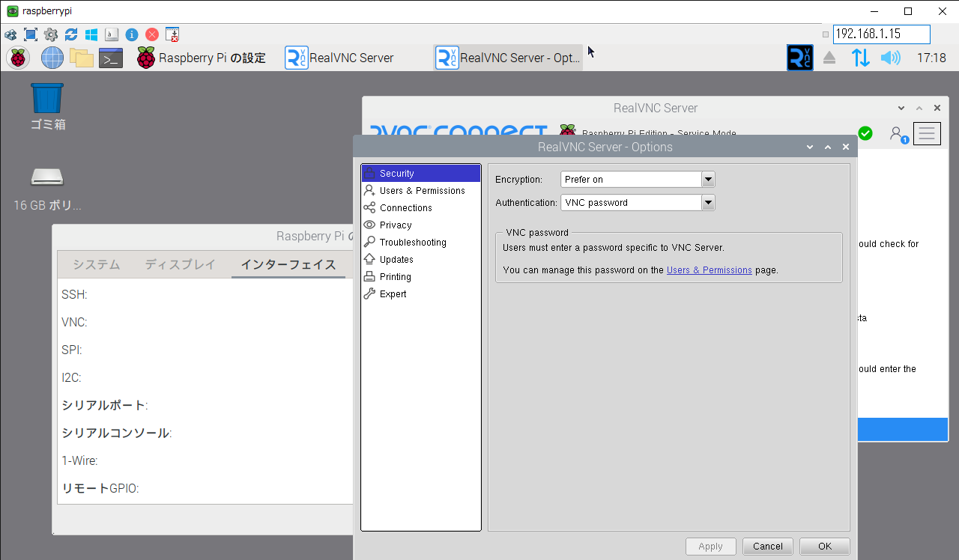Click the SSH: label in interfaces list
959x560 pixels.
click(x=74, y=294)
